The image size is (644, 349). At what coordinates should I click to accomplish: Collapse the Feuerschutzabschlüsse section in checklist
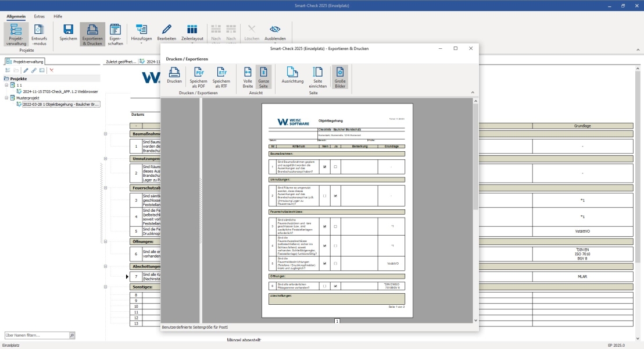coord(106,188)
